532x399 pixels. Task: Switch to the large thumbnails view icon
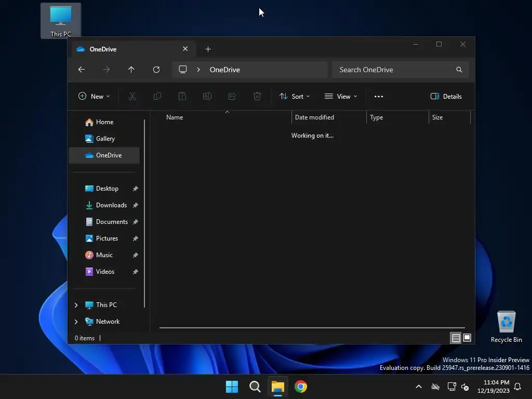(x=467, y=338)
